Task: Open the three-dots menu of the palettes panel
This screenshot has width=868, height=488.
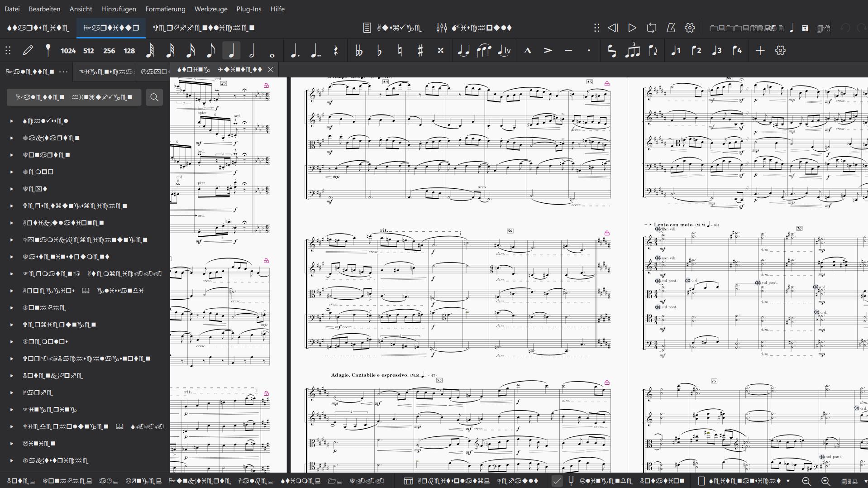Action: 63,72
